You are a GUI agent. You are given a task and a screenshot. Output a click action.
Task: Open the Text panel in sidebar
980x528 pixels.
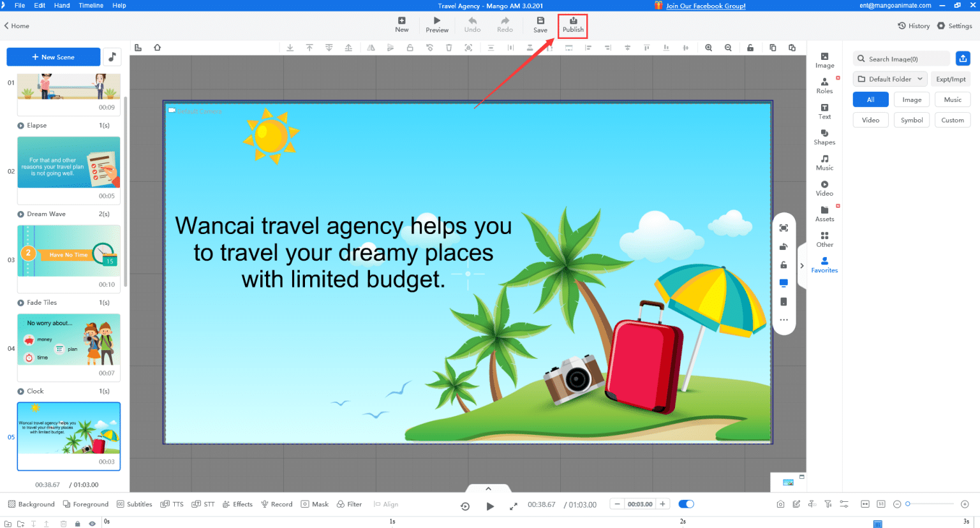pos(824,111)
